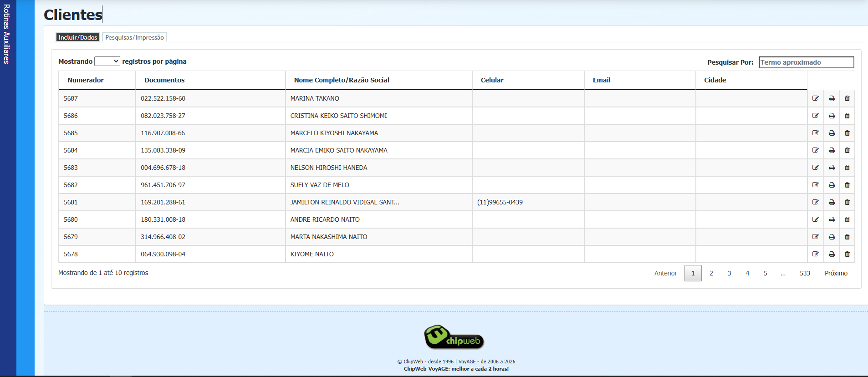Switch to Pesquisas/Impressão tab
868x377 pixels.
134,37
